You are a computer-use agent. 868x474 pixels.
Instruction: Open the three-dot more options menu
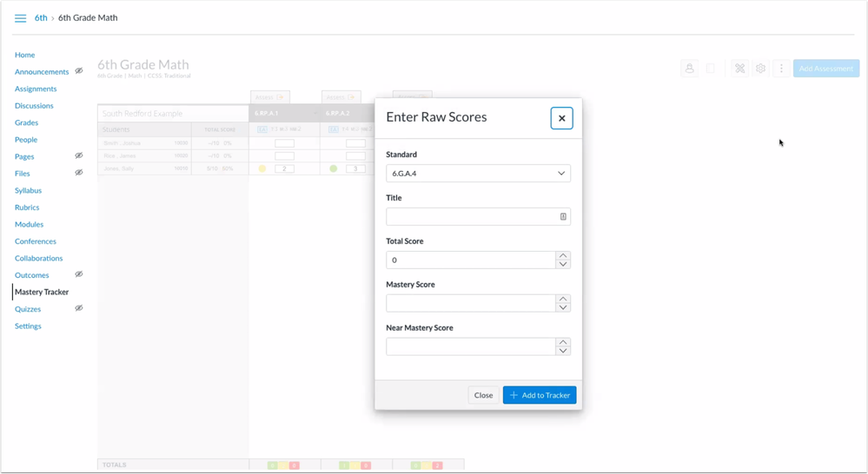pyautogui.click(x=781, y=69)
